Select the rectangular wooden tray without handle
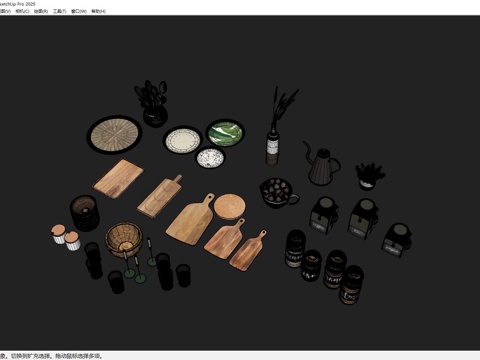This screenshot has width=480, height=360. click(x=118, y=179)
